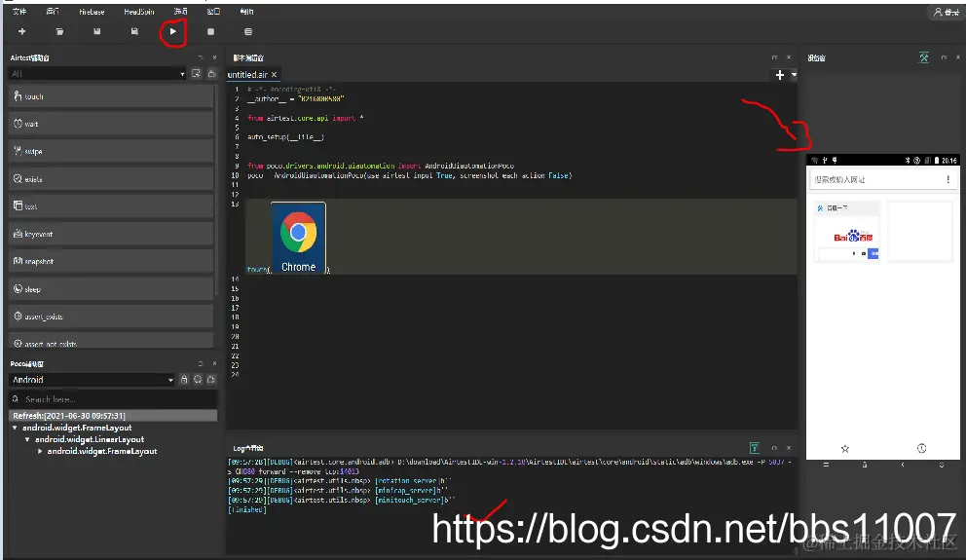Float the Poco assistant panel
Viewport: 966px width, 560px height.
[x=201, y=363]
